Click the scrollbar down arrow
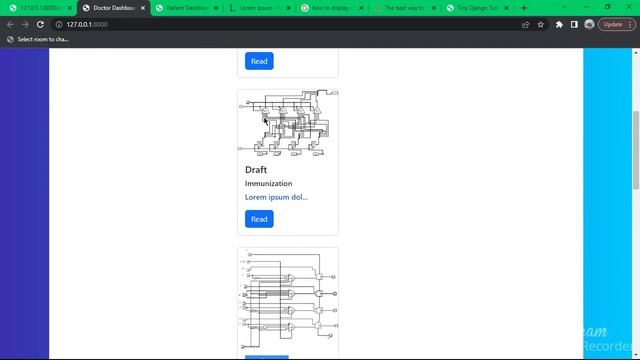This screenshot has height=360, width=640. point(636,356)
